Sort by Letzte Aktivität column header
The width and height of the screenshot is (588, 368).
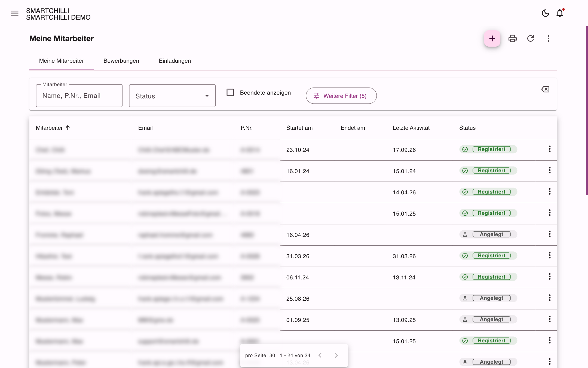411,128
